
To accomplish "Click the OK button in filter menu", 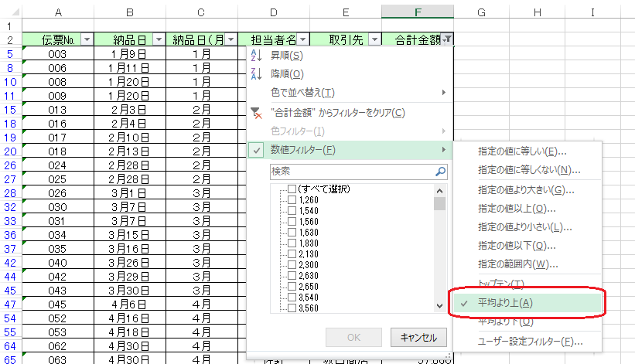I will tap(353, 337).
